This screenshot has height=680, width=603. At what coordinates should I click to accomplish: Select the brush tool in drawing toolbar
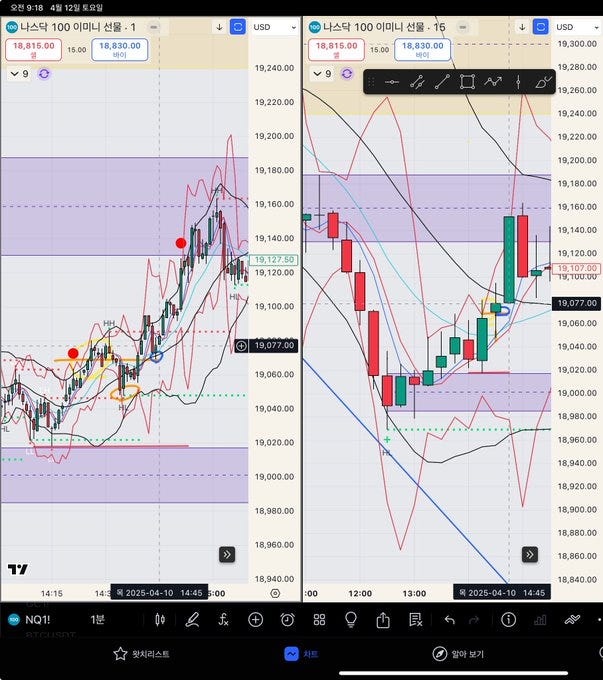coord(543,82)
